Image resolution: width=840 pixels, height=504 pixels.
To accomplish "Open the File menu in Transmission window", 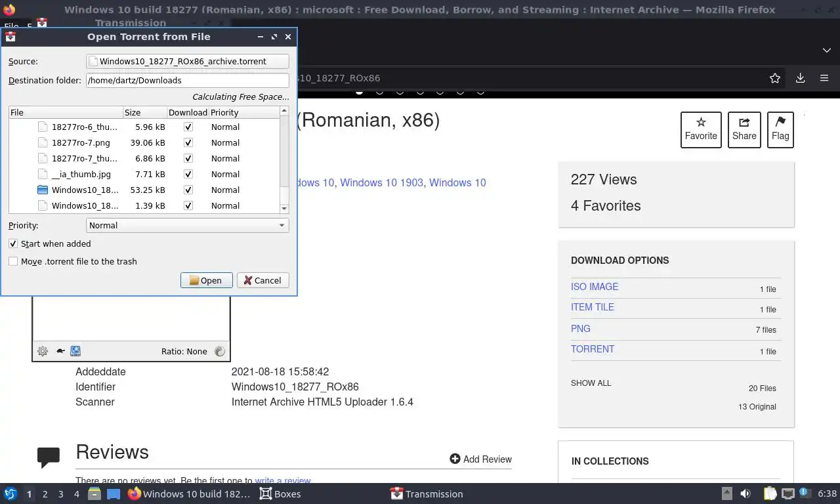I will coord(11,27).
